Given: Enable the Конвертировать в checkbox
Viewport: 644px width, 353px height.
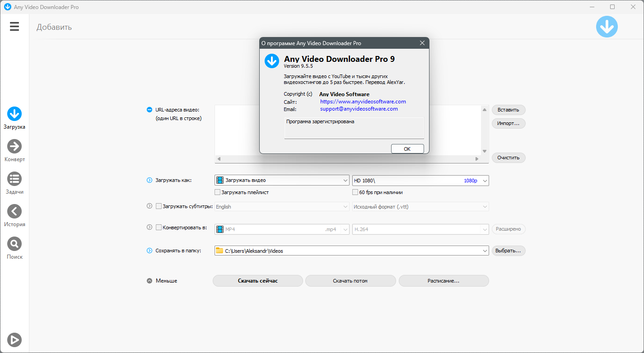Looking at the screenshot, I should (159, 228).
